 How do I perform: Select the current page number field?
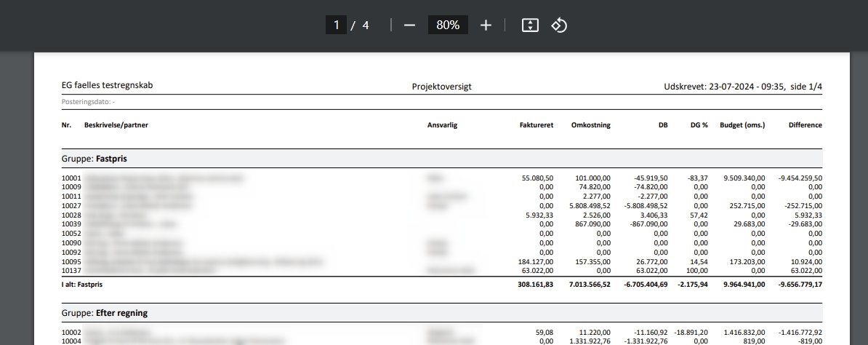point(336,25)
